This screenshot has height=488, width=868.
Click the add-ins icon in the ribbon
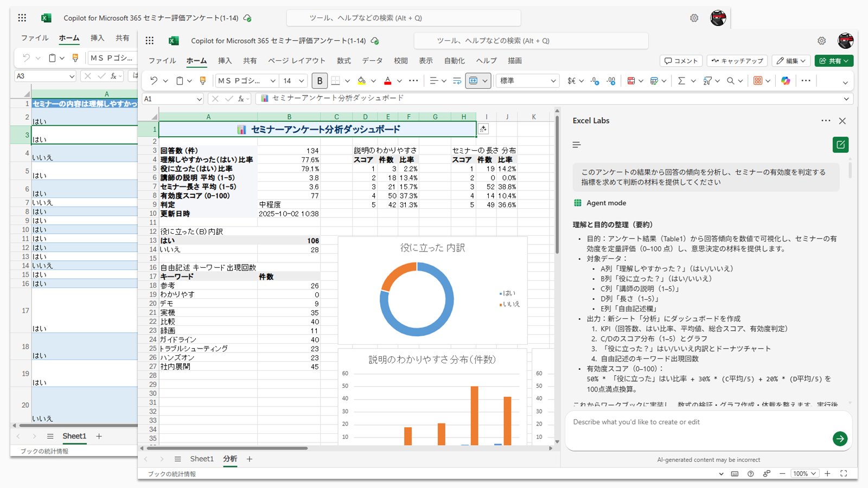coord(758,81)
